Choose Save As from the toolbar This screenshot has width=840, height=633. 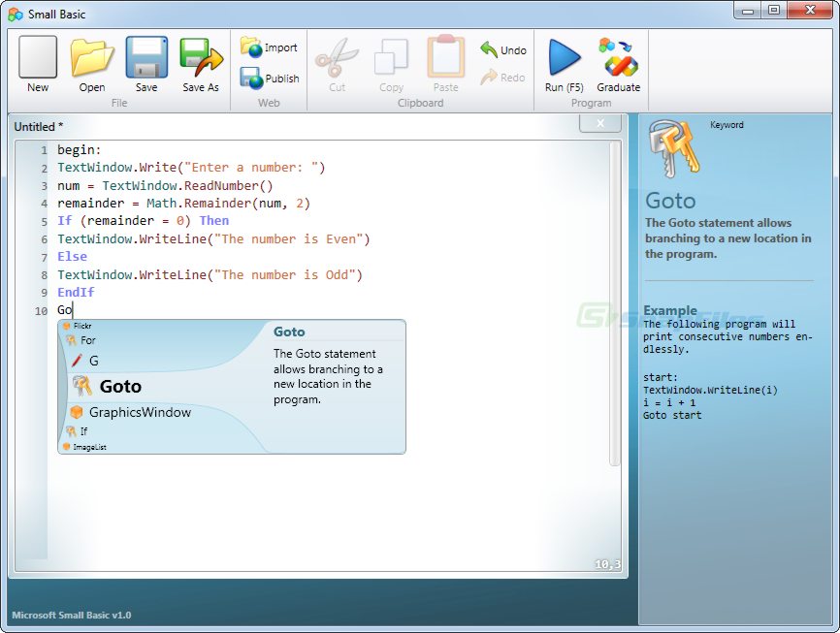201,65
